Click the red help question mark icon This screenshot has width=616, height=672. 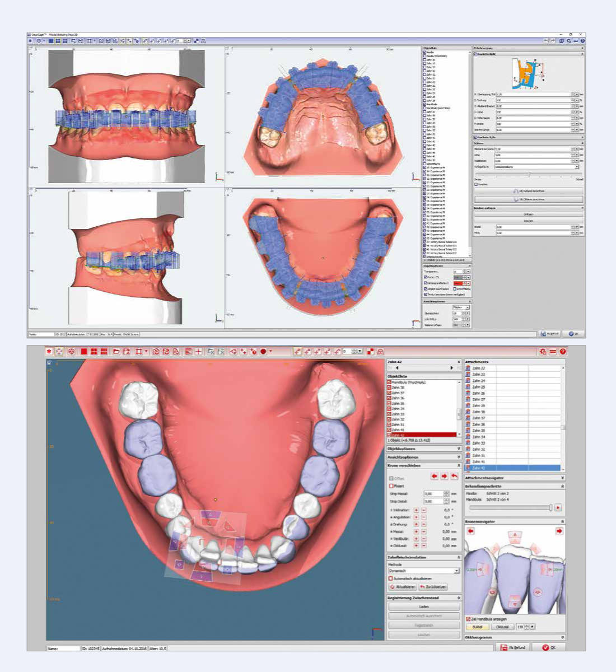click(563, 352)
